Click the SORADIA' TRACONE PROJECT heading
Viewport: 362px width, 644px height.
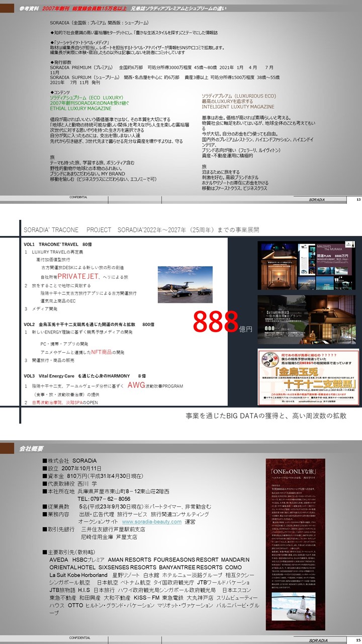click(x=141, y=230)
